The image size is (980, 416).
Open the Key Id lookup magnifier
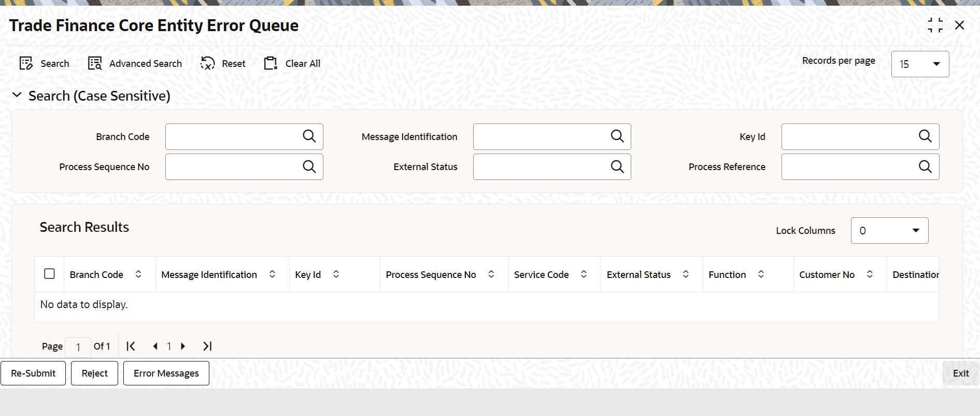click(925, 136)
